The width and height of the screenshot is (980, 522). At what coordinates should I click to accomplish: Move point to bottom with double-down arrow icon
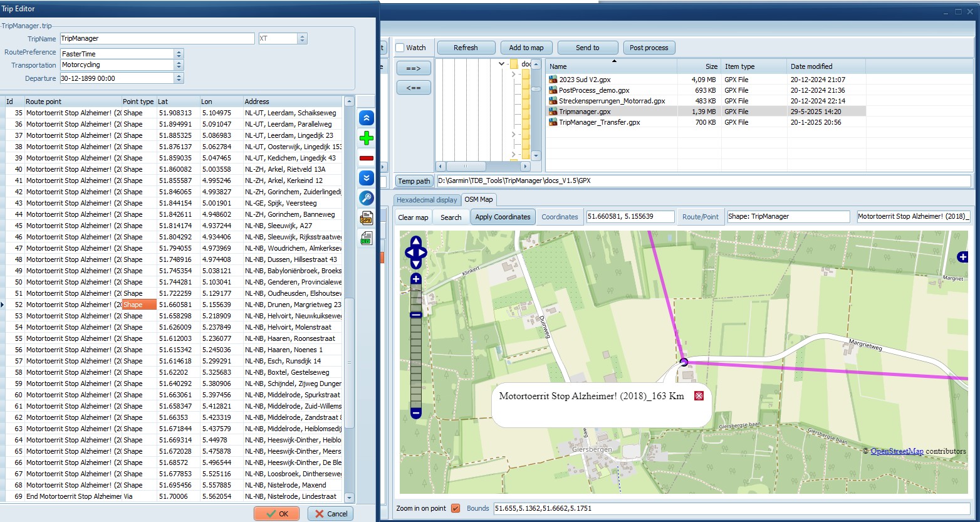[367, 178]
